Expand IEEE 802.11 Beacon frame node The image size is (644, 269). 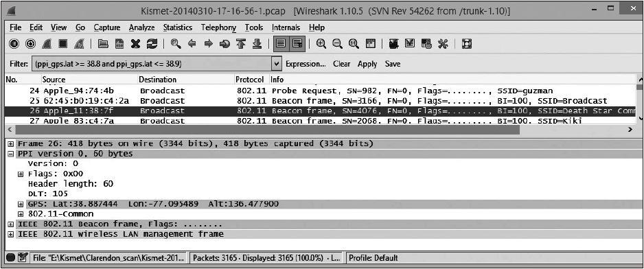10,224
